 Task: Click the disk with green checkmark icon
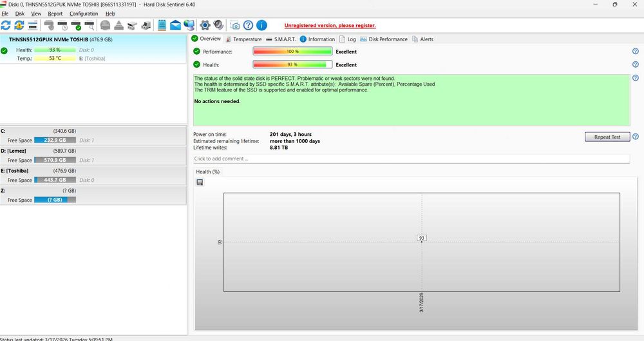point(76,25)
